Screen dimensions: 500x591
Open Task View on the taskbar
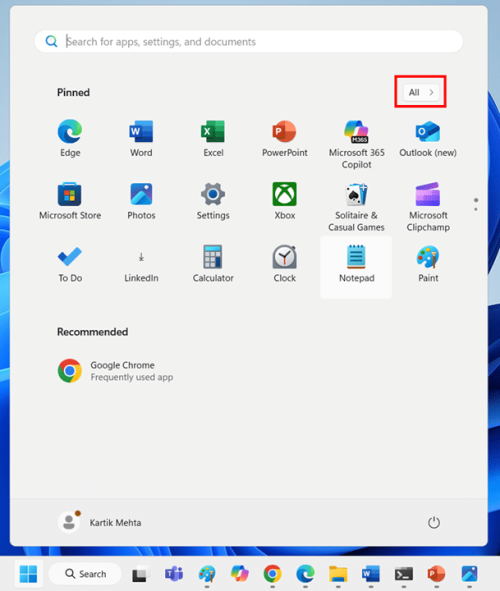click(x=140, y=574)
